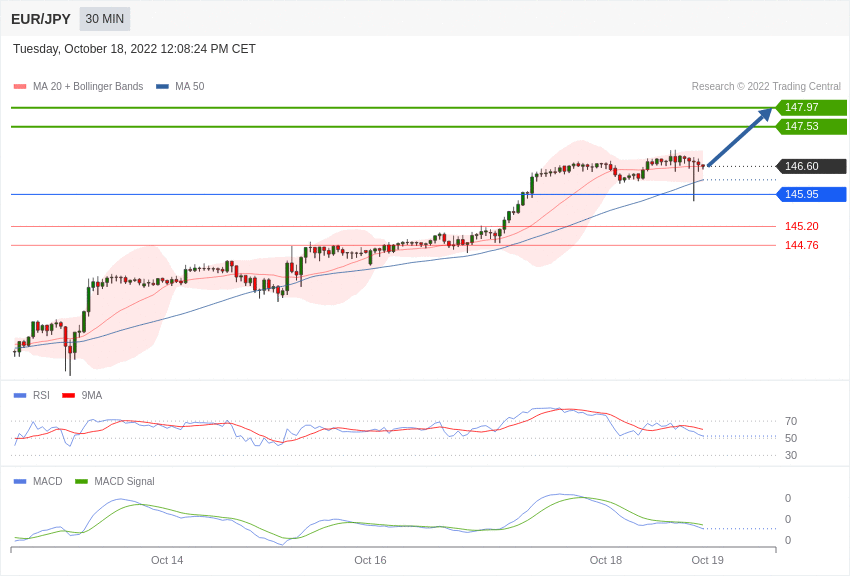Click the MA 50 legend color swatch

162,86
